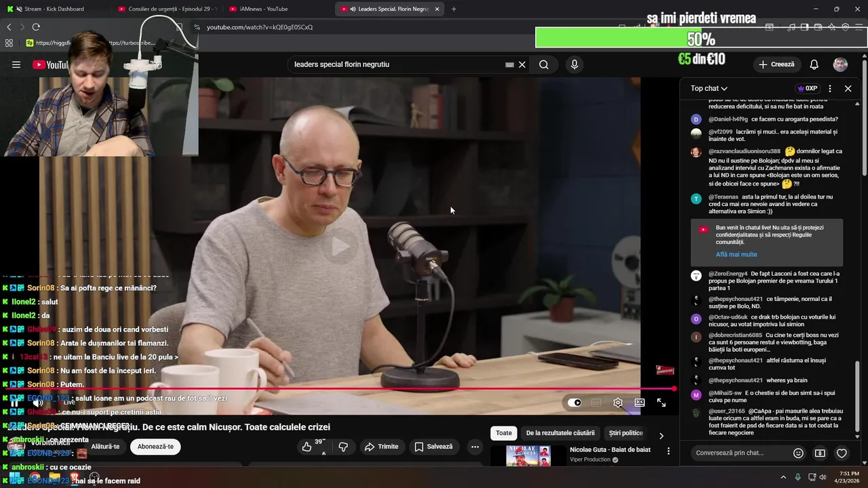
Task: Mute the video player volume
Action: click(x=38, y=403)
